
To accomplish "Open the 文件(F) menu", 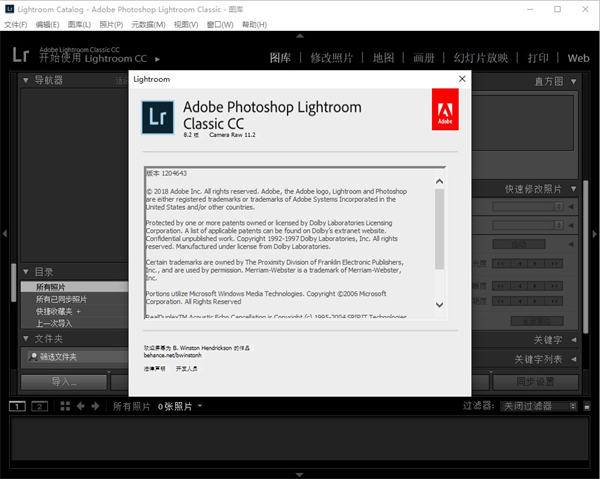I will [16, 24].
